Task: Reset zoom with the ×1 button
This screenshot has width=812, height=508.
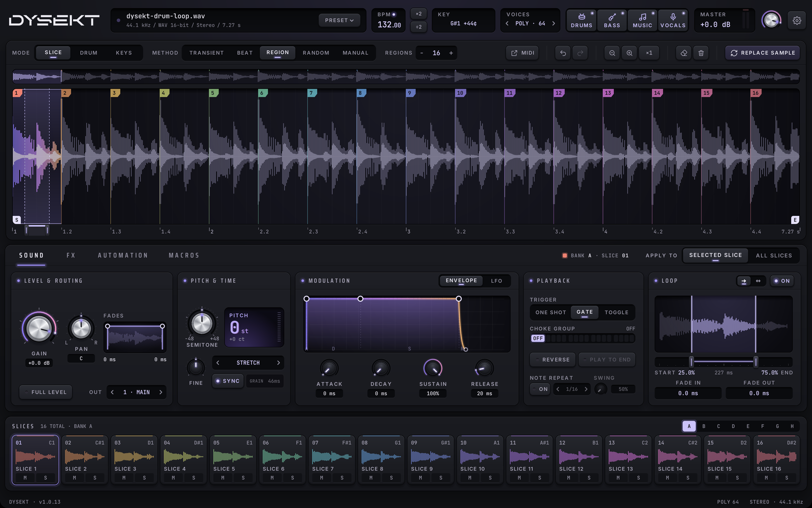Action: click(649, 53)
